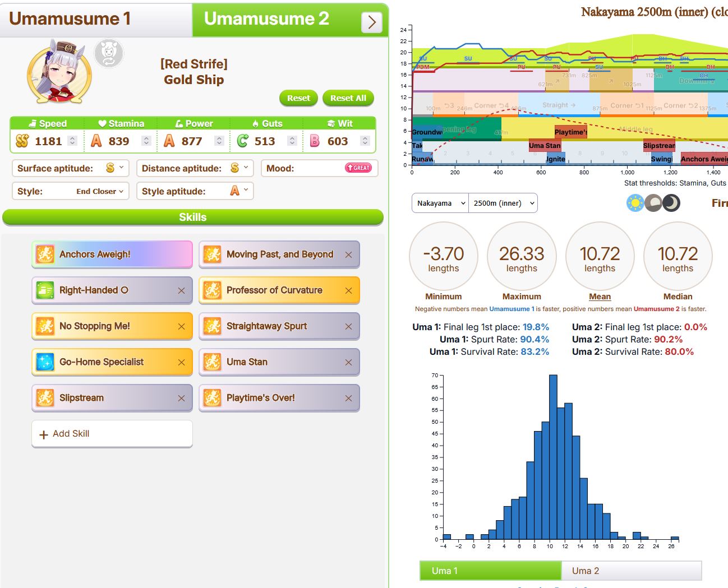
Task: Open the Surface aptitude dropdown
Action: pyautogui.click(x=71, y=168)
